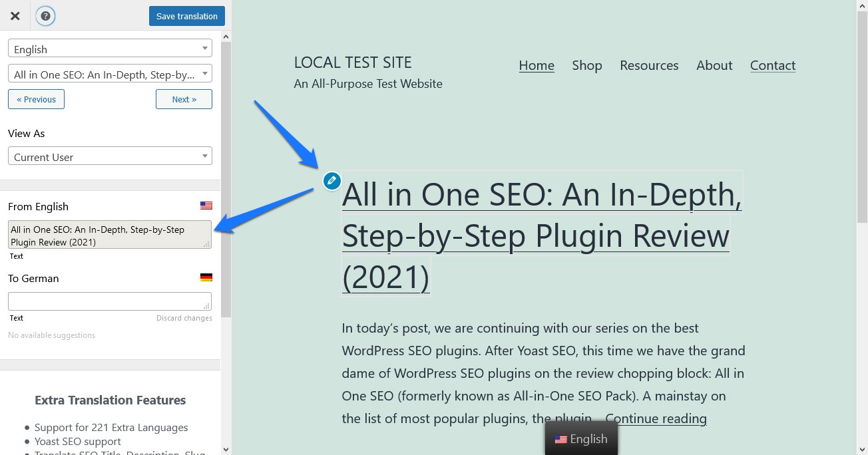This screenshot has width=868, height=455.
Task: Go to Previous string
Action: pos(36,99)
